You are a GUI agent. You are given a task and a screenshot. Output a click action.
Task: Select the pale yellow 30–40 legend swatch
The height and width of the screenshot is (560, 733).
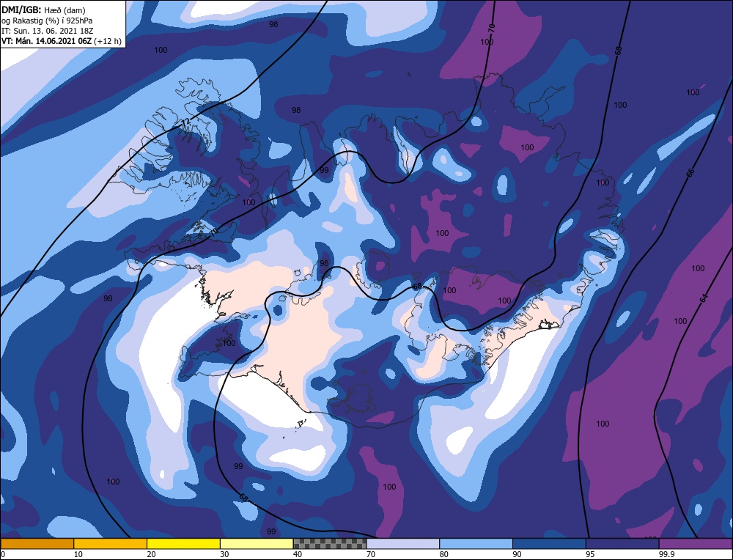257,543
